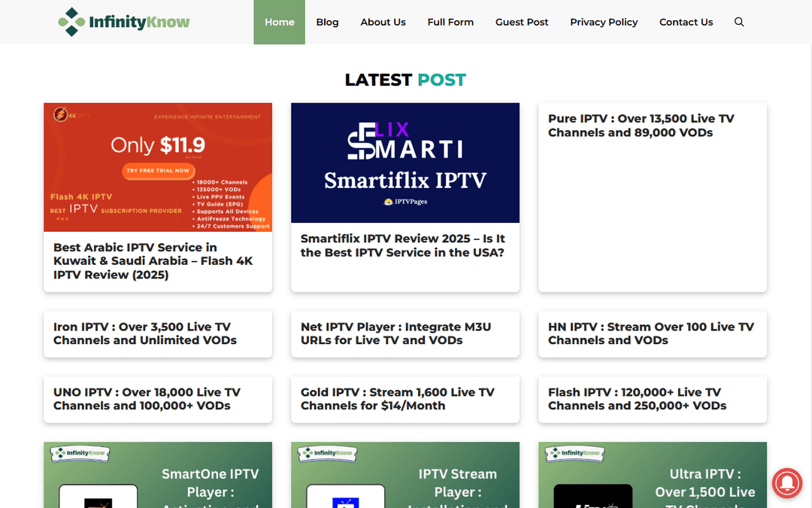Open the Ultra IPTV banner image
The width and height of the screenshot is (812, 508).
point(653,475)
